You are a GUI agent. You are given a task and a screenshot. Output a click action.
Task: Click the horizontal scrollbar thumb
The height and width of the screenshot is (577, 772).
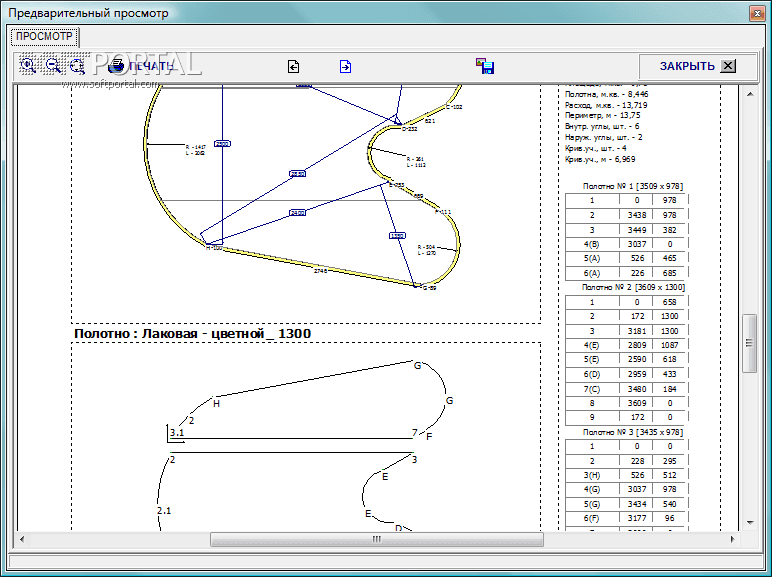377,539
